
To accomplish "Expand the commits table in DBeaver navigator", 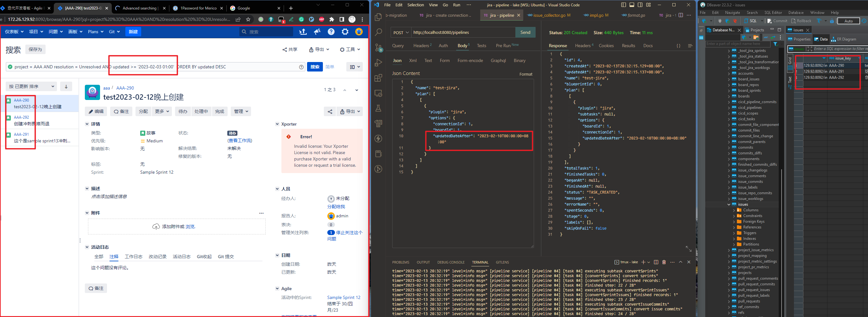I will click(x=729, y=147).
